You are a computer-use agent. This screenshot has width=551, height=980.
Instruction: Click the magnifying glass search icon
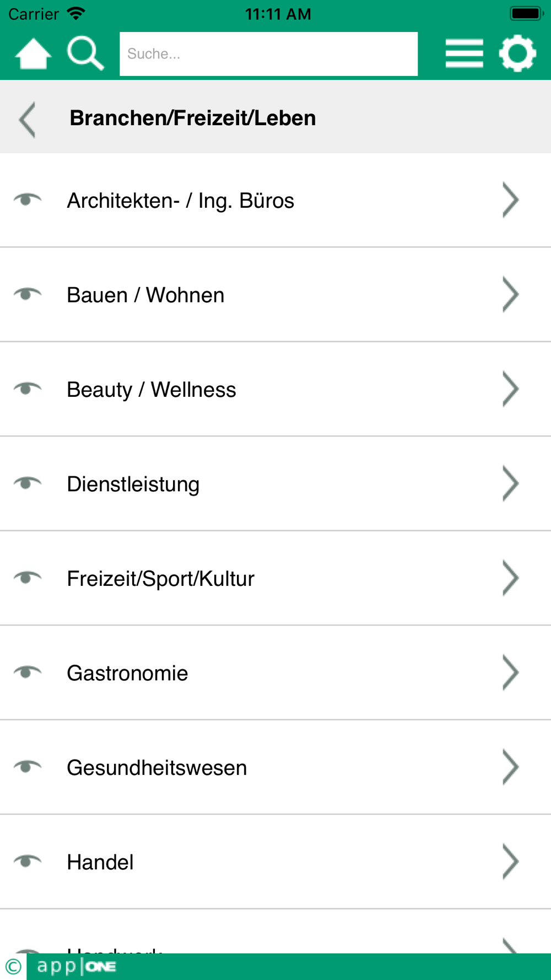pos(85,54)
